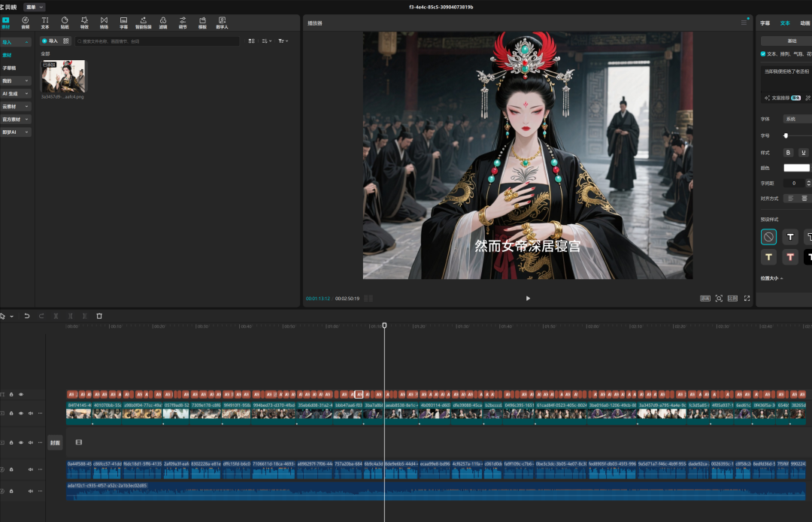Expand the AI 生成 sidebar section
Screen dimensions: 812x522
(16, 94)
